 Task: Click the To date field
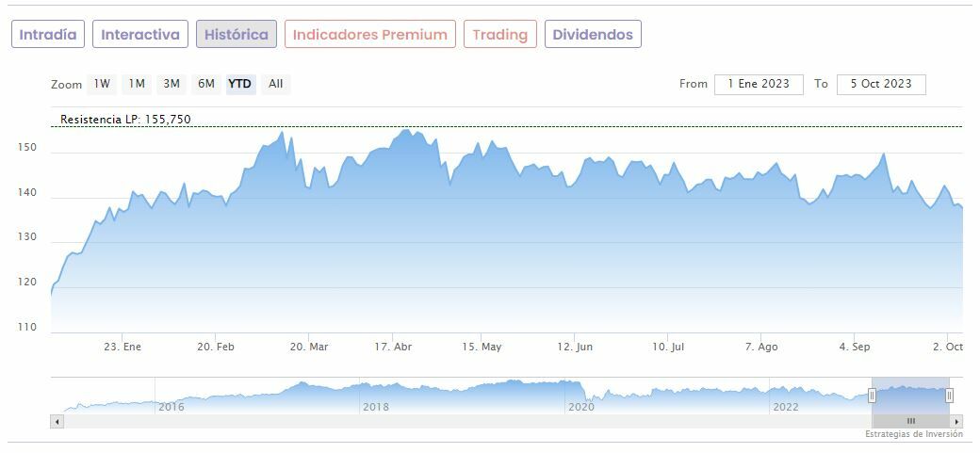[881, 84]
